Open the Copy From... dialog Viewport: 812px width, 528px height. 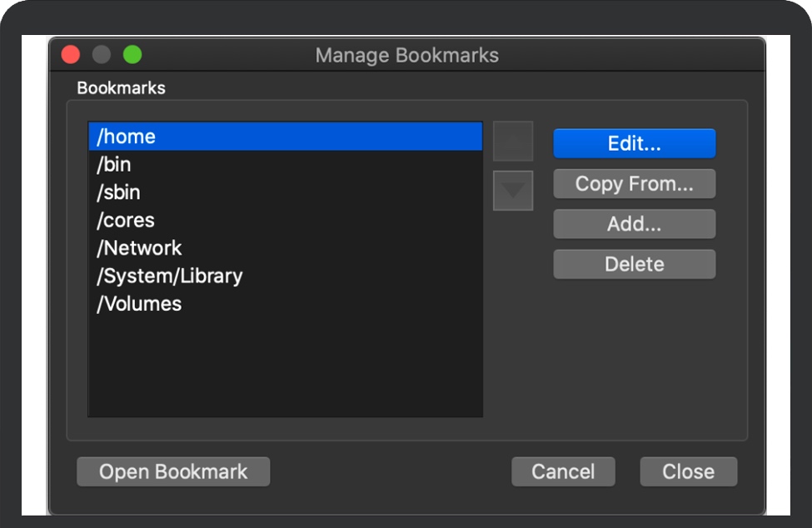(x=634, y=184)
